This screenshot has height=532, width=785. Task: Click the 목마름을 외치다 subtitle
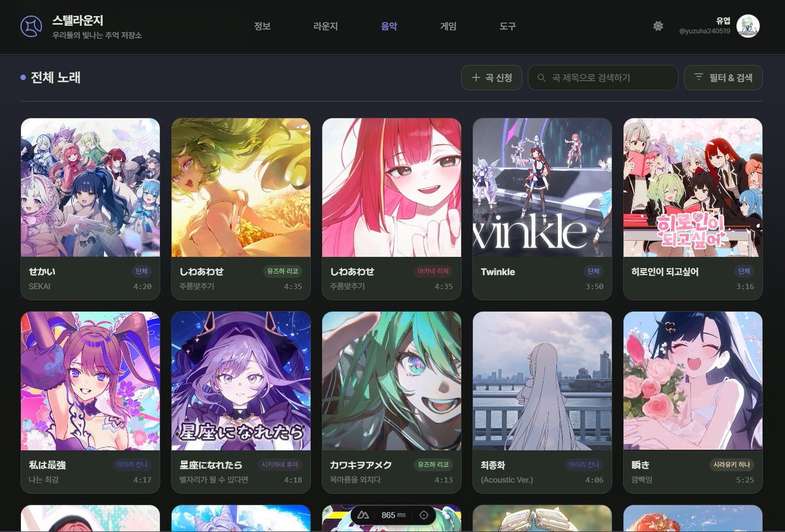[x=355, y=480]
